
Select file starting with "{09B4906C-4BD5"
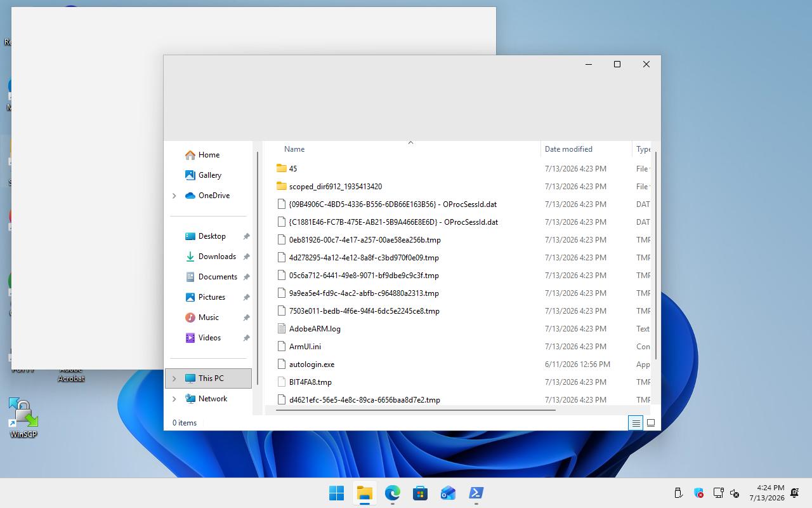pos(393,204)
